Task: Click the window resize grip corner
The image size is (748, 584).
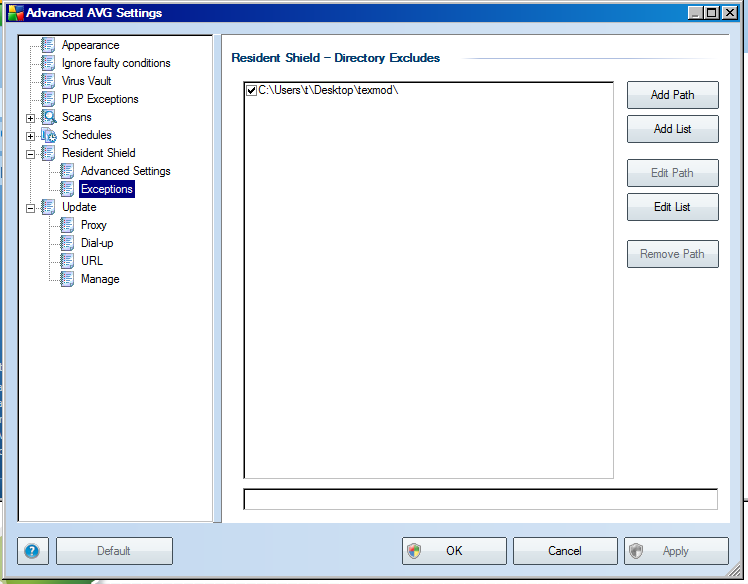Action: (x=734, y=571)
